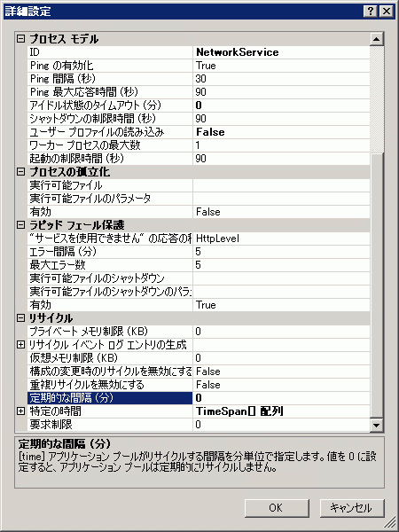Edit the シャットダウンの制限時間 value 90
This screenshot has width=399, height=532.
click(x=282, y=119)
